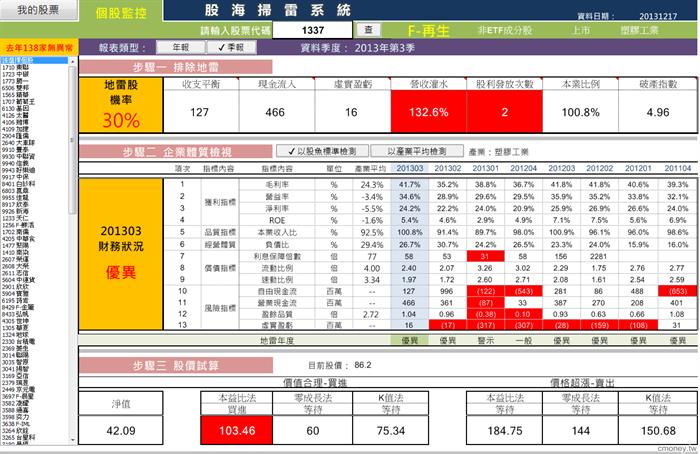
Task: Select stock 2449 in the list
Action: (x=34, y=389)
